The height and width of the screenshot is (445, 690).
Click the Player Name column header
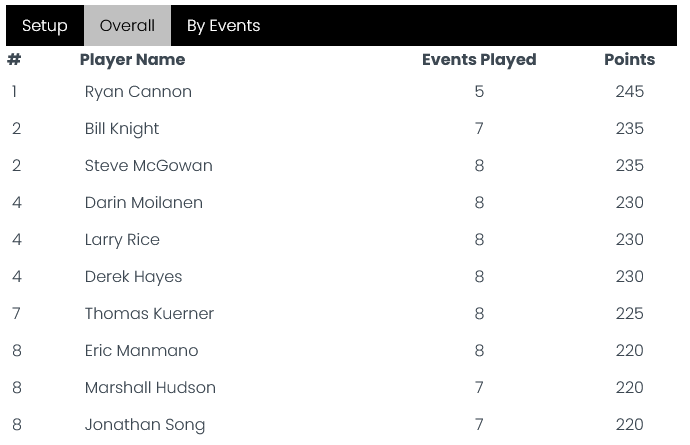point(132,59)
